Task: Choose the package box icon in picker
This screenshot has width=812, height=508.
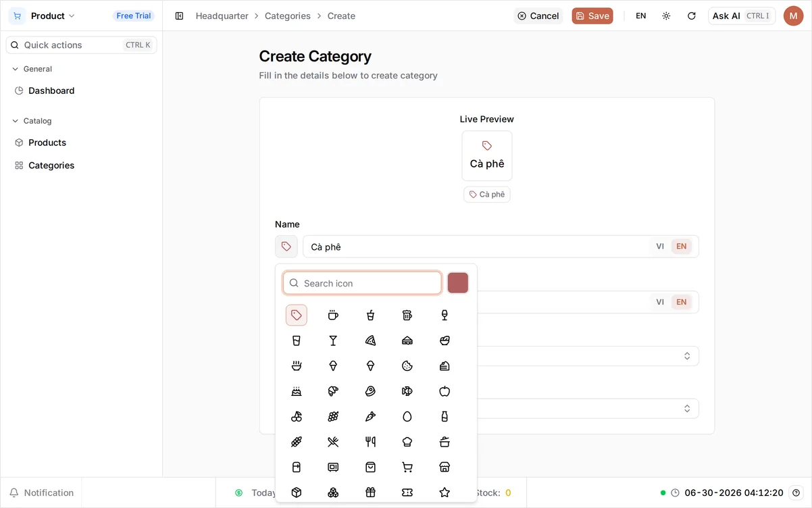Action: tap(297, 492)
